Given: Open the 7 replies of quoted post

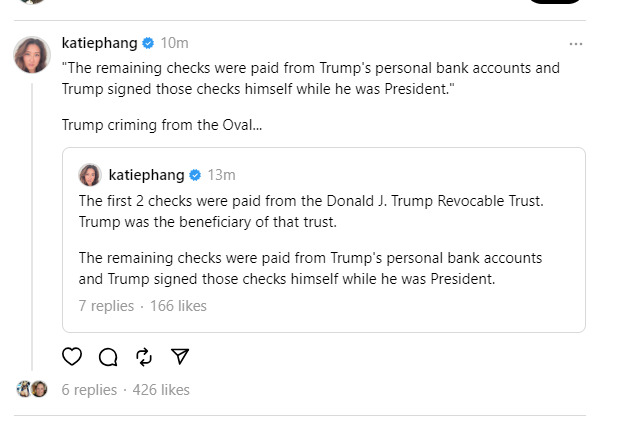Looking at the screenshot, I should 106,306.
